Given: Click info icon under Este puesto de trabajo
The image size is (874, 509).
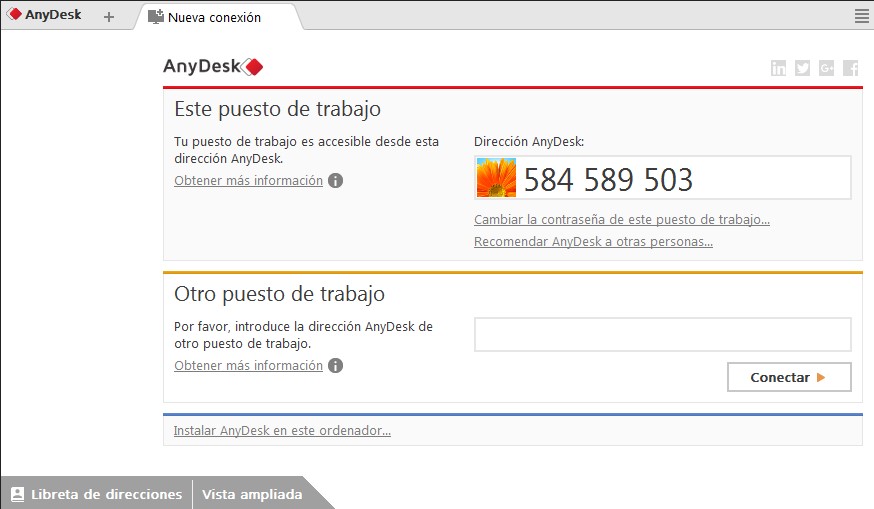Looking at the screenshot, I should 336,181.
